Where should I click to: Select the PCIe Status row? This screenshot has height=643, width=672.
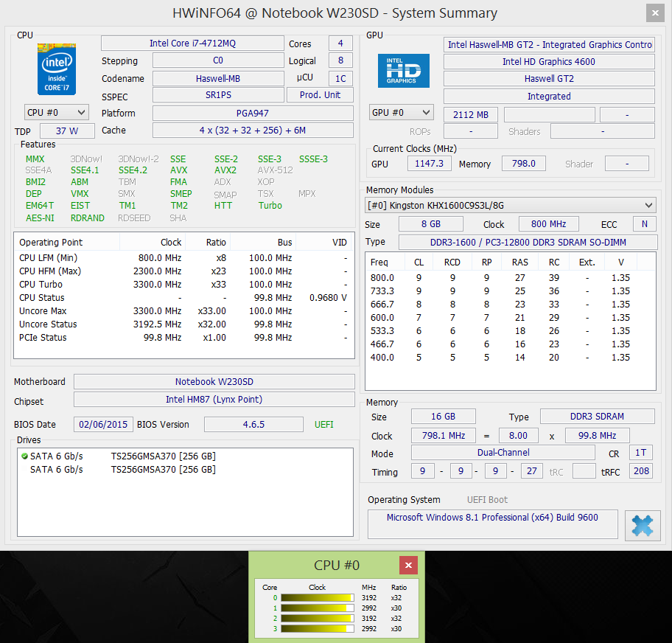coord(184,338)
